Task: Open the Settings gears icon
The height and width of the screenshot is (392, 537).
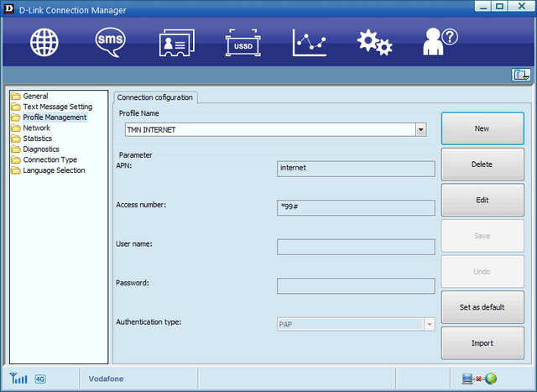Action: (x=374, y=43)
